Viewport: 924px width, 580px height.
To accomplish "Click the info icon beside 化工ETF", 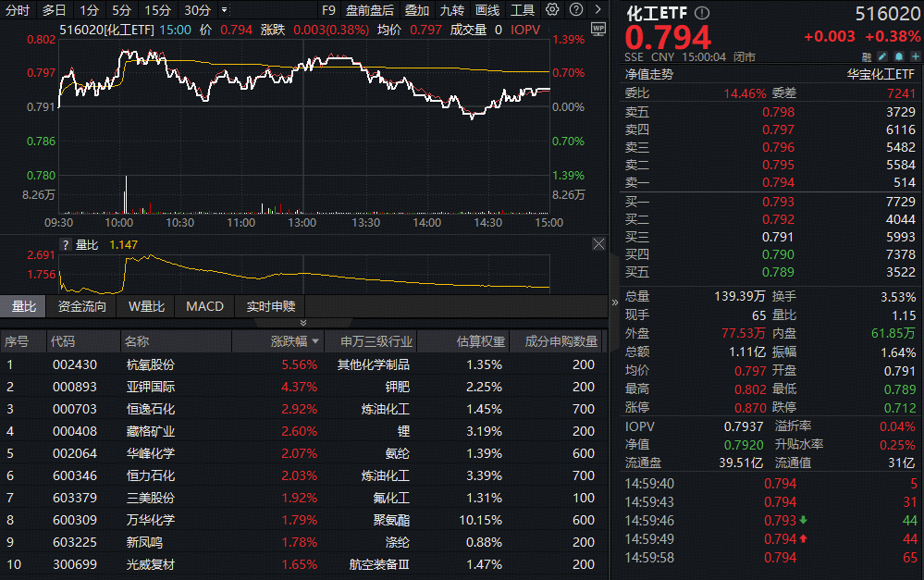I will (x=702, y=14).
